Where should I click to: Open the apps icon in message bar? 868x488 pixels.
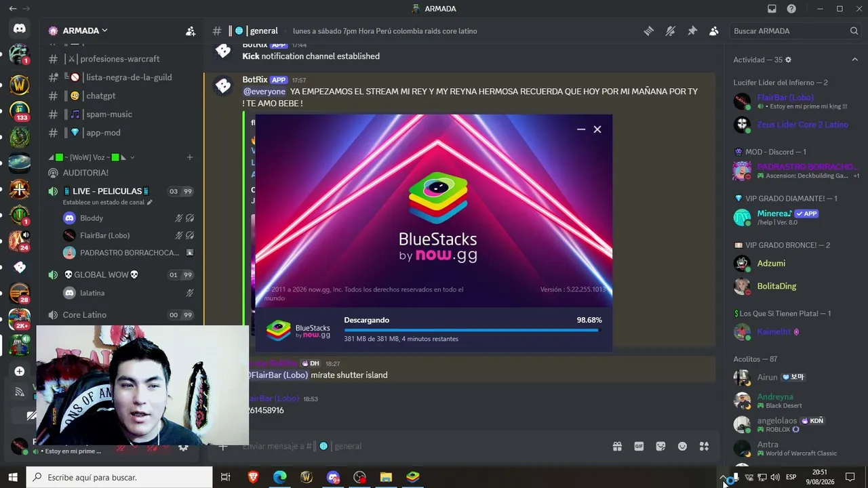point(704,446)
